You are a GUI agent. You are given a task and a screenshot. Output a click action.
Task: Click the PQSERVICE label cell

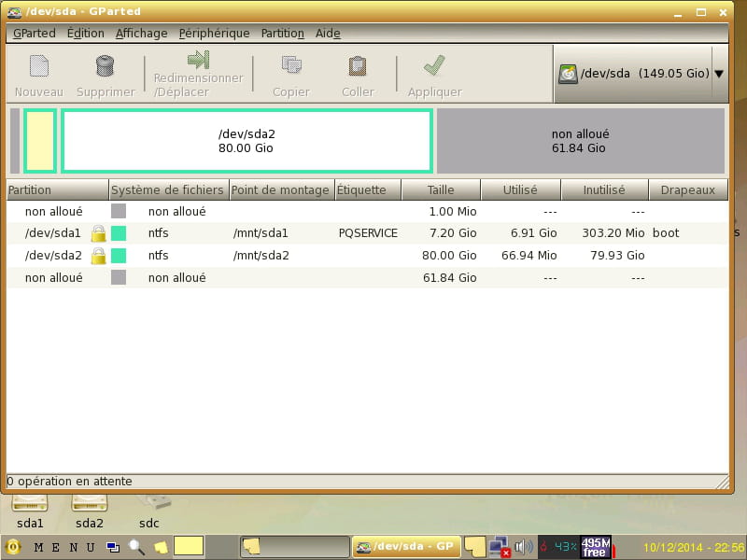pos(368,233)
